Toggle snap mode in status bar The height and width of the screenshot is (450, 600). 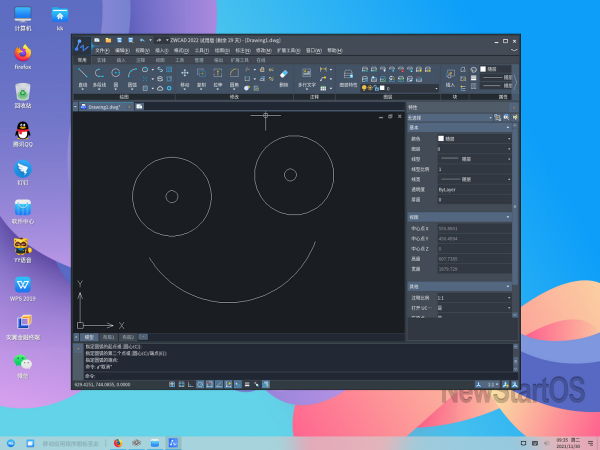[173, 384]
